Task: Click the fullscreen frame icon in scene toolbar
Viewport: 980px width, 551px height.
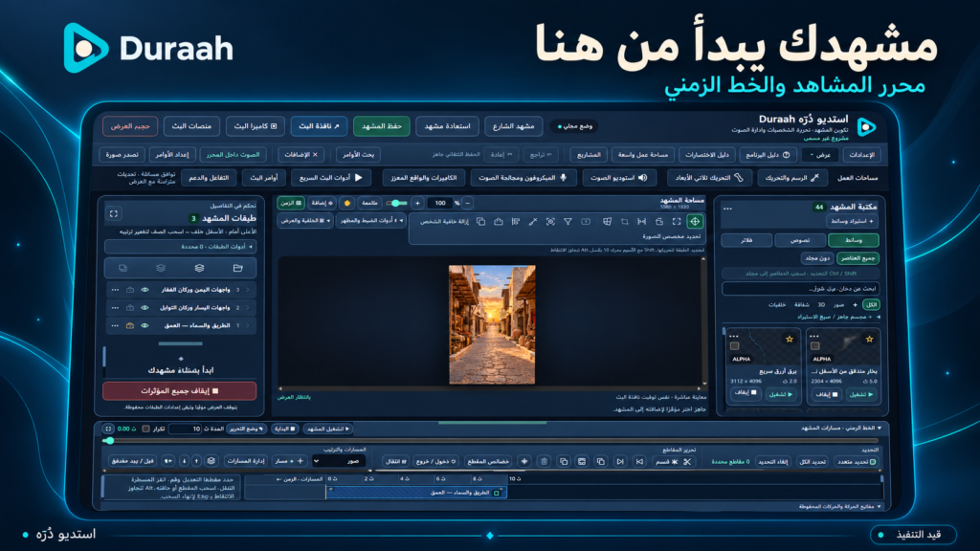Action: pyautogui.click(x=677, y=221)
